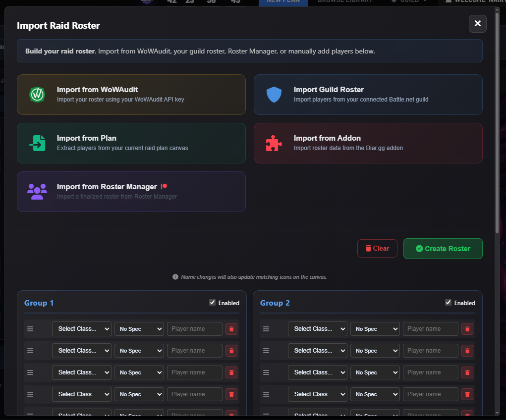Screen dimensions: 506x420
Task: Click Group 2 second row drag handle
Action: 266,351
